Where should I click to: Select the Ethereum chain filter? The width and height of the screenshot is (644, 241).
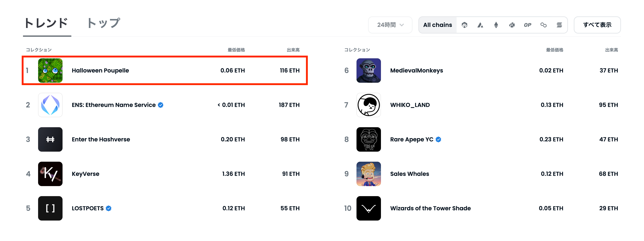pyautogui.click(x=496, y=25)
